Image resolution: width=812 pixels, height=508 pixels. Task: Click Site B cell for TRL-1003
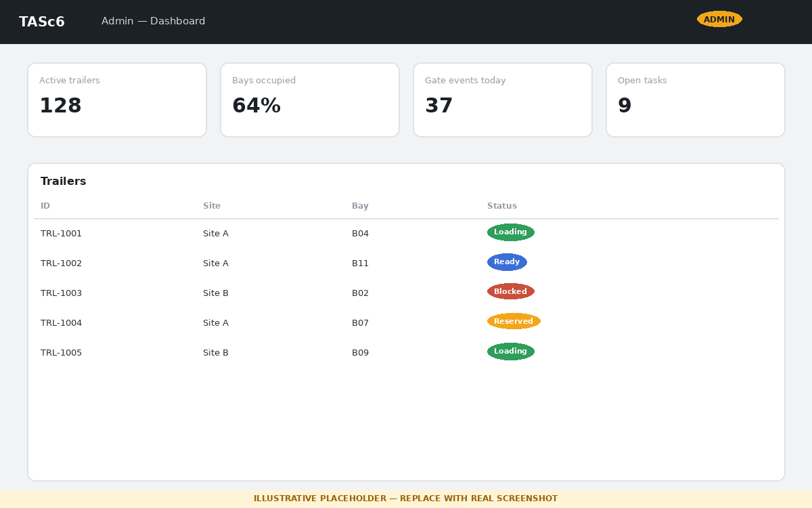point(216,293)
